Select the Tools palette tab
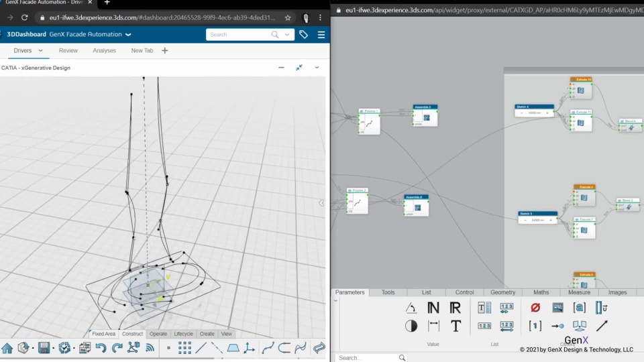Viewport: 644px width, 362px height. pyautogui.click(x=388, y=292)
